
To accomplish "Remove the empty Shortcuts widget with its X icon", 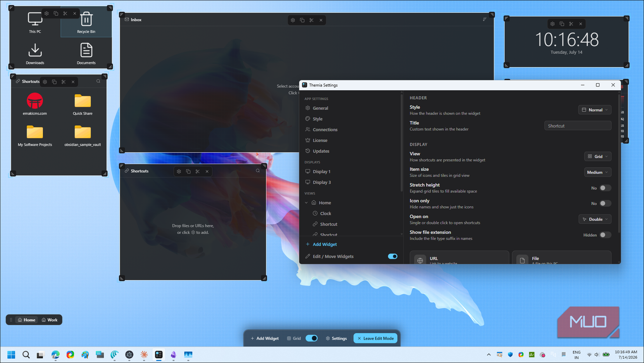I will point(207,171).
